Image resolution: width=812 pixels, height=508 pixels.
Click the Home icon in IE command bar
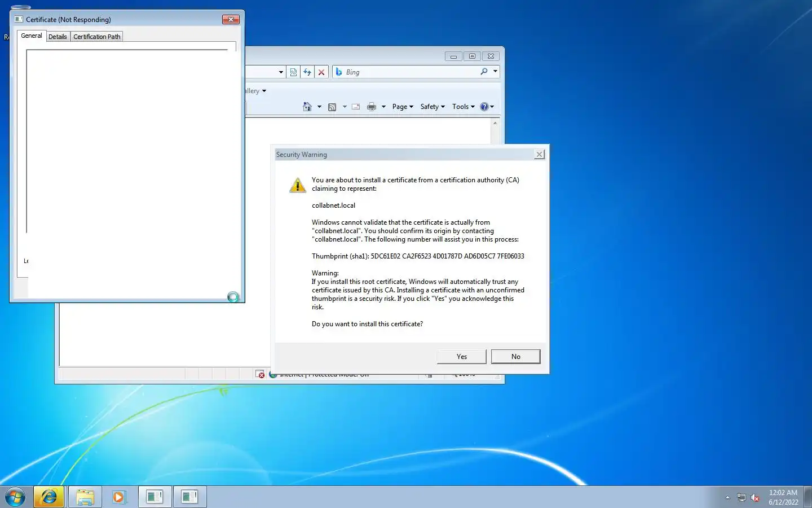[x=307, y=107]
